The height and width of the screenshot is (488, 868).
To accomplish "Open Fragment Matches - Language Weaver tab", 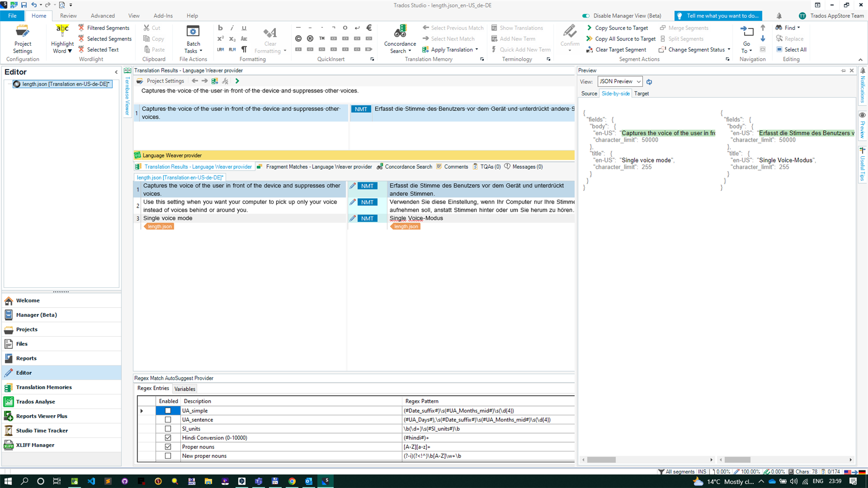I will pyautogui.click(x=314, y=167).
